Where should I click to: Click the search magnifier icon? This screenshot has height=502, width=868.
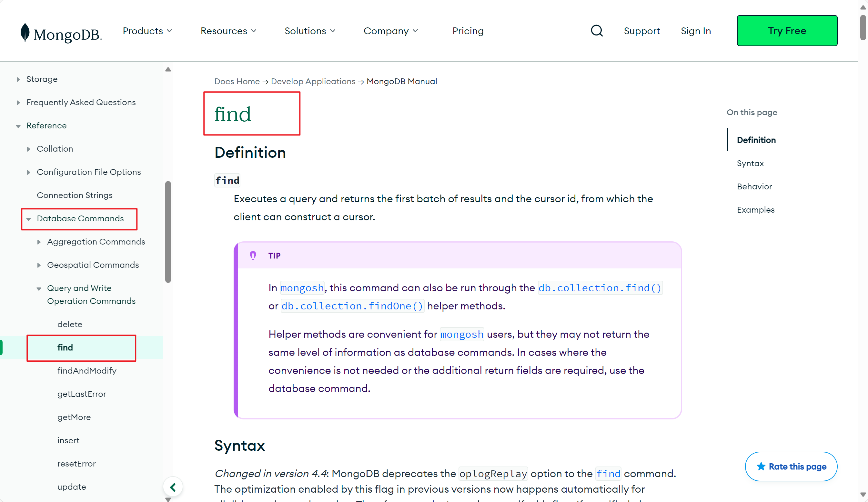597,30
